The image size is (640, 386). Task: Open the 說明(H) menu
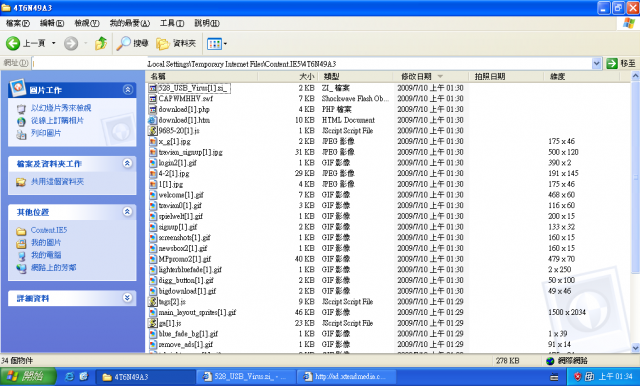click(207, 23)
